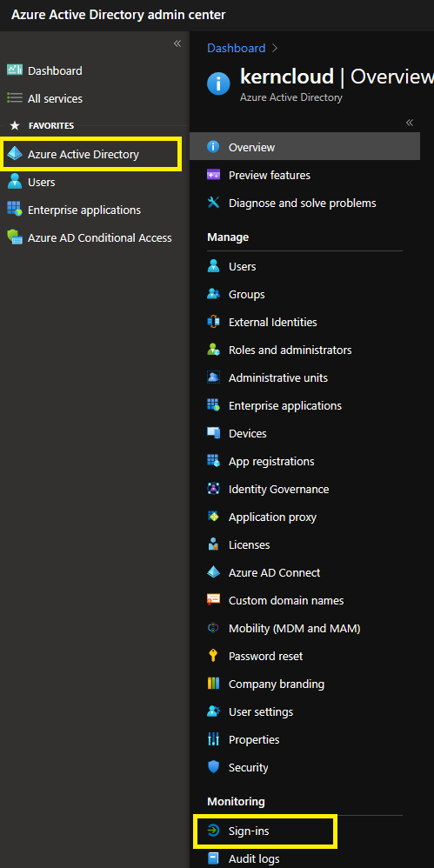Click the Custom domain names icon
Image resolution: width=434 pixels, height=868 pixels.
pos(213,600)
